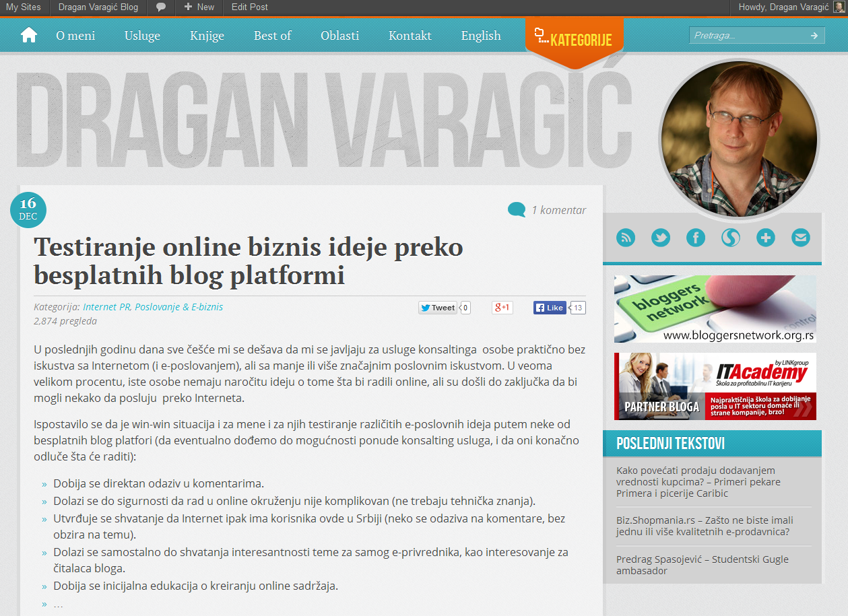Open the Best of navigation item
The width and height of the screenshot is (848, 616).
pos(273,36)
